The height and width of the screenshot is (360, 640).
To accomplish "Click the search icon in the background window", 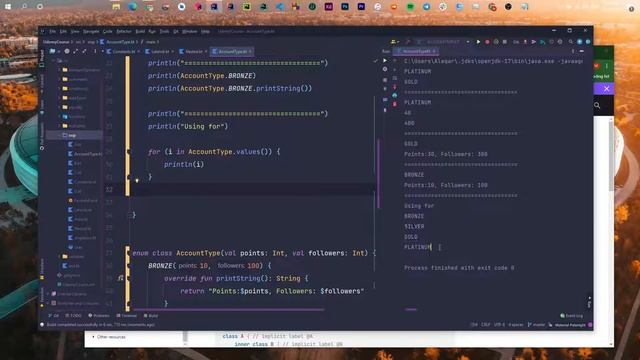I will 597,105.
